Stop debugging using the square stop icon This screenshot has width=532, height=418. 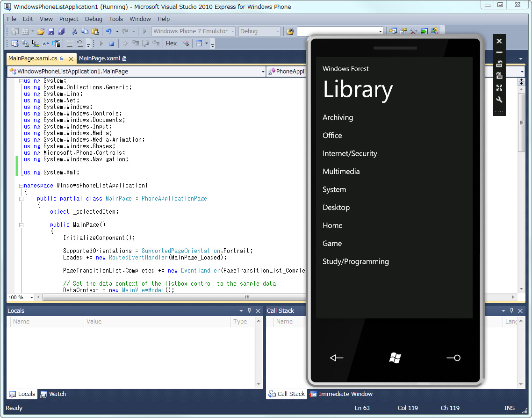tap(112, 43)
